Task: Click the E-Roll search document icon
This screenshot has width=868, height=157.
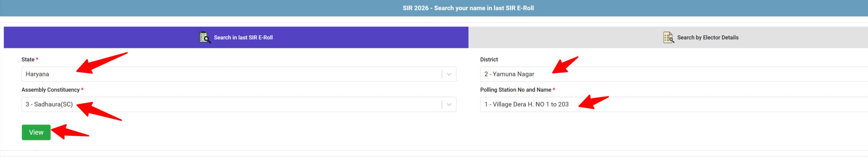Action: [205, 37]
